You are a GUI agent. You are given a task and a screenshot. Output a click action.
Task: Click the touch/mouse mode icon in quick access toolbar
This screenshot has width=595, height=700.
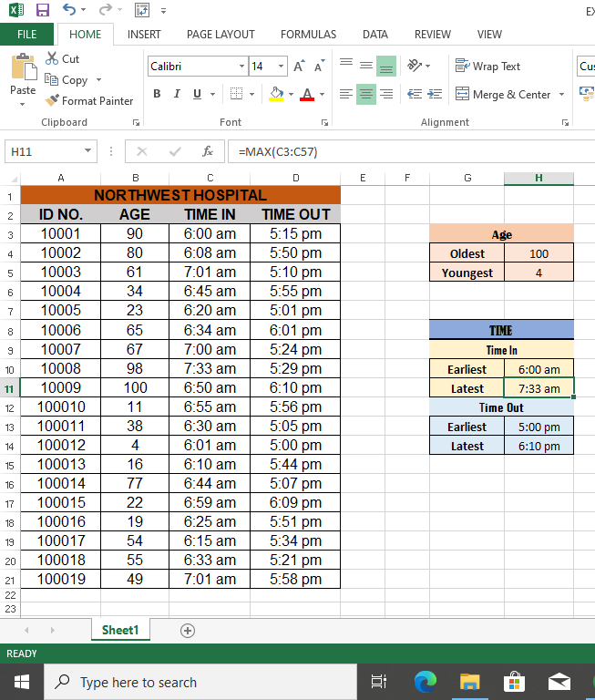[x=142, y=10]
